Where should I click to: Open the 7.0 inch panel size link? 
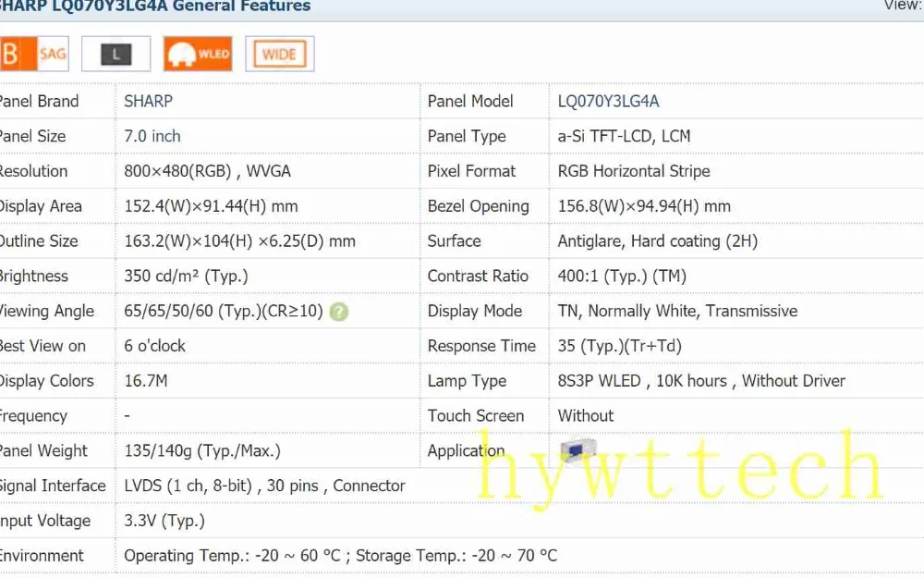(152, 136)
